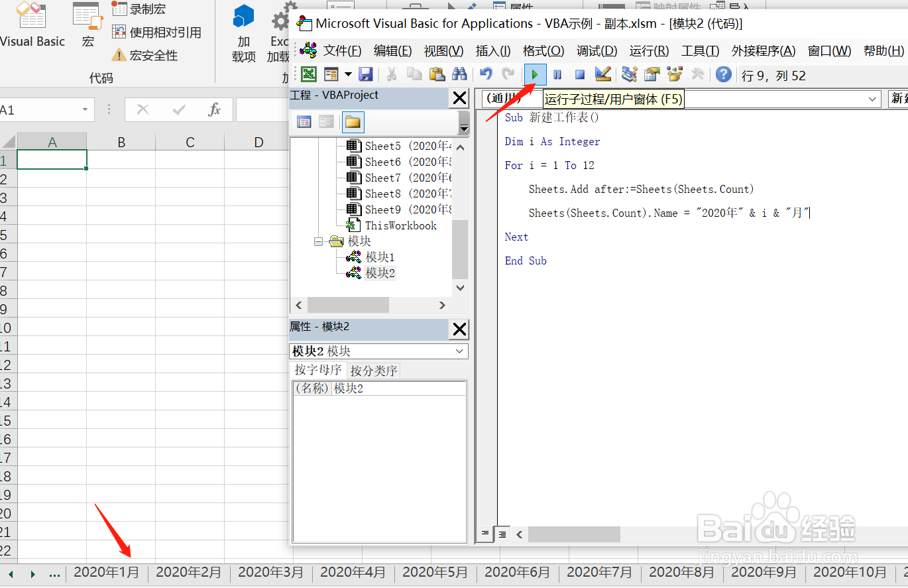The height and width of the screenshot is (588, 908).
Task: Run the sub procedure with green play
Action: 535,74
